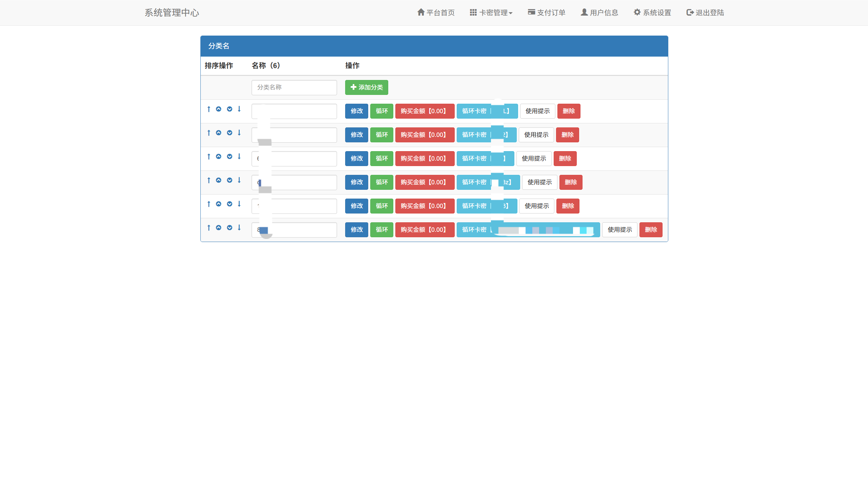Click 购买金额 in the row whose name starts with 8
The image size is (868, 488).
[x=425, y=230]
